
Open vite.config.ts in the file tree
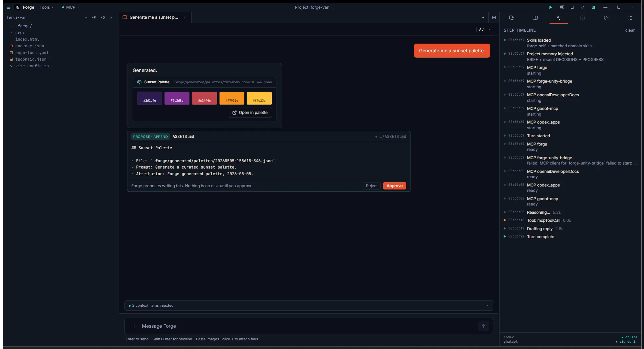tap(32, 66)
